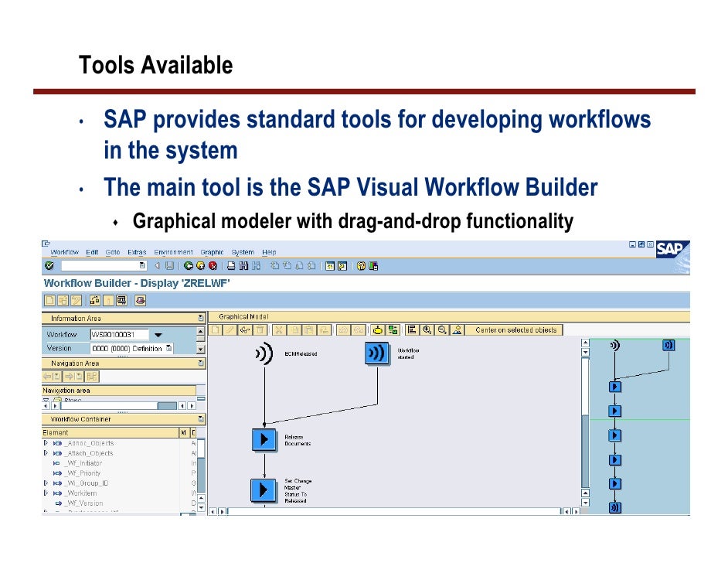Image resolution: width=728 pixels, height=563 pixels.
Task: Open the Environment menu
Action: [x=173, y=252]
